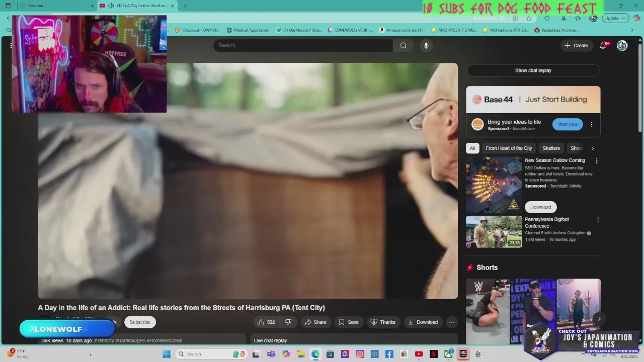Open YouTube app from taskbar
This screenshot has height=362, width=644.
click(419, 354)
